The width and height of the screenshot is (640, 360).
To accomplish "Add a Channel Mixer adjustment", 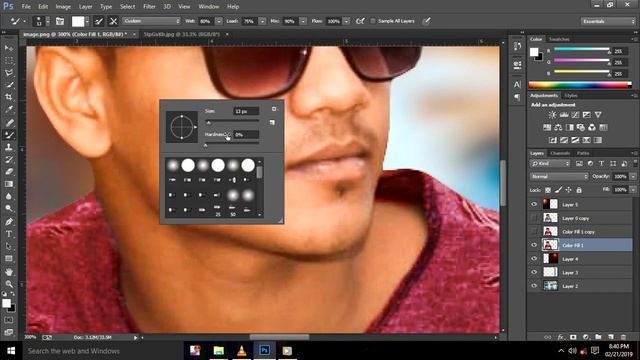I will 592,127.
